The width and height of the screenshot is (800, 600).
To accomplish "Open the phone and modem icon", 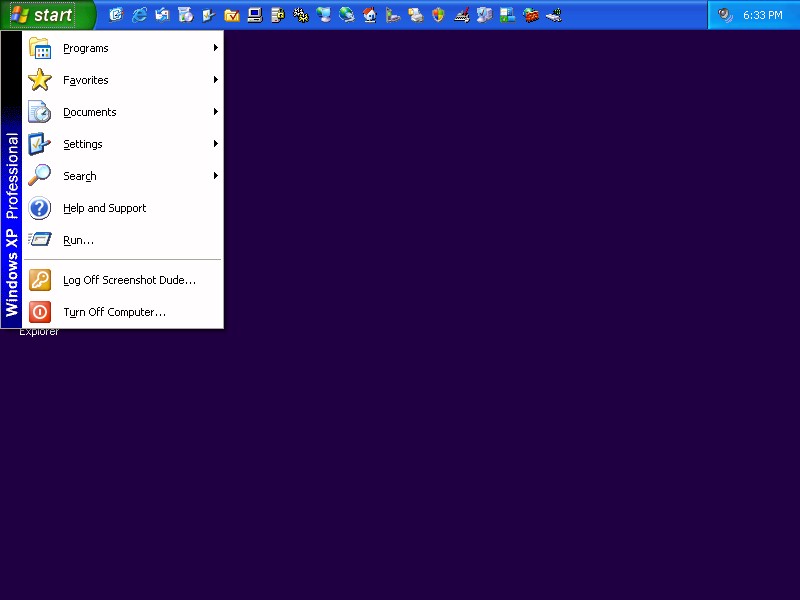I will pos(393,15).
